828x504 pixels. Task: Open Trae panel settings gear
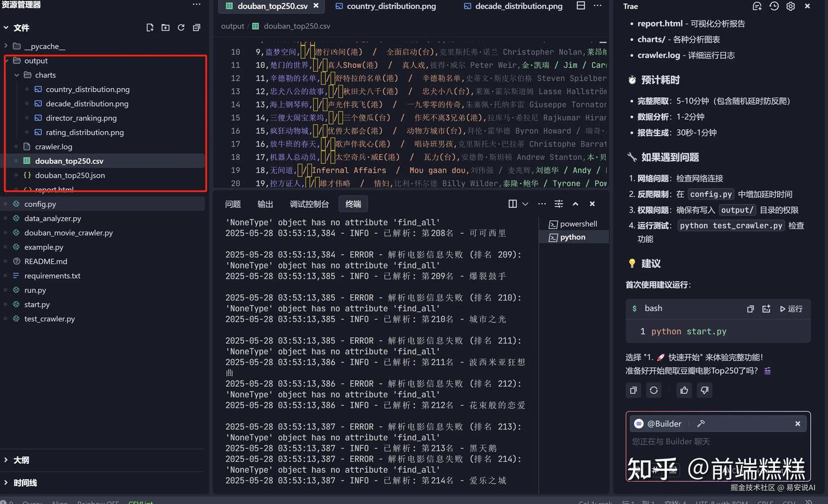coord(791,6)
